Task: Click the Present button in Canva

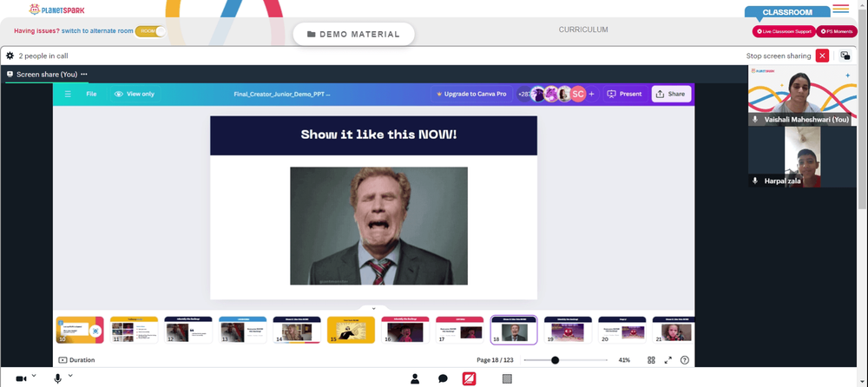Action: (625, 94)
